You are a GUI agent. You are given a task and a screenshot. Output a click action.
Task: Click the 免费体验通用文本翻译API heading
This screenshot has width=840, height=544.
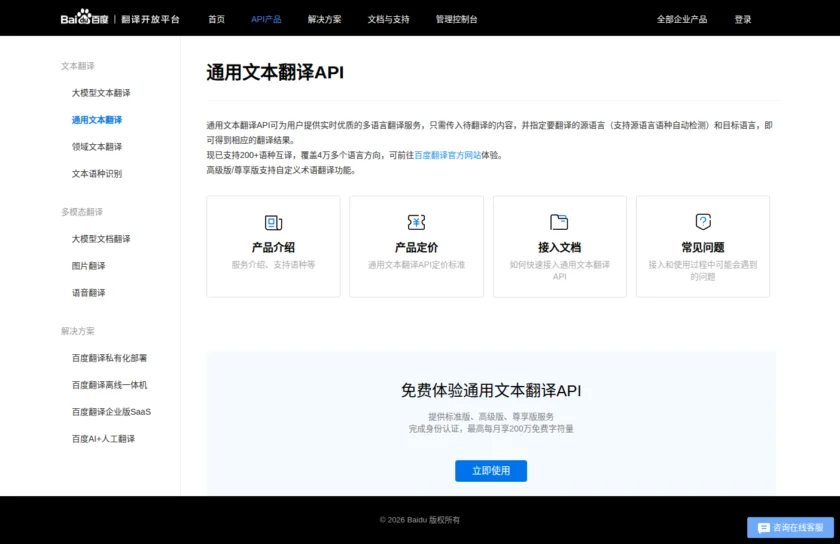(491, 390)
